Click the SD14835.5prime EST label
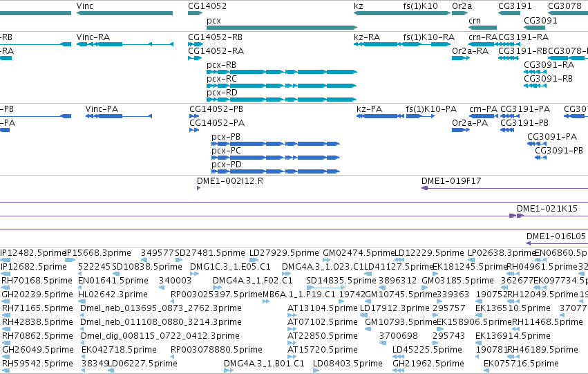The width and height of the screenshot is (588, 374). click(x=341, y=280)
